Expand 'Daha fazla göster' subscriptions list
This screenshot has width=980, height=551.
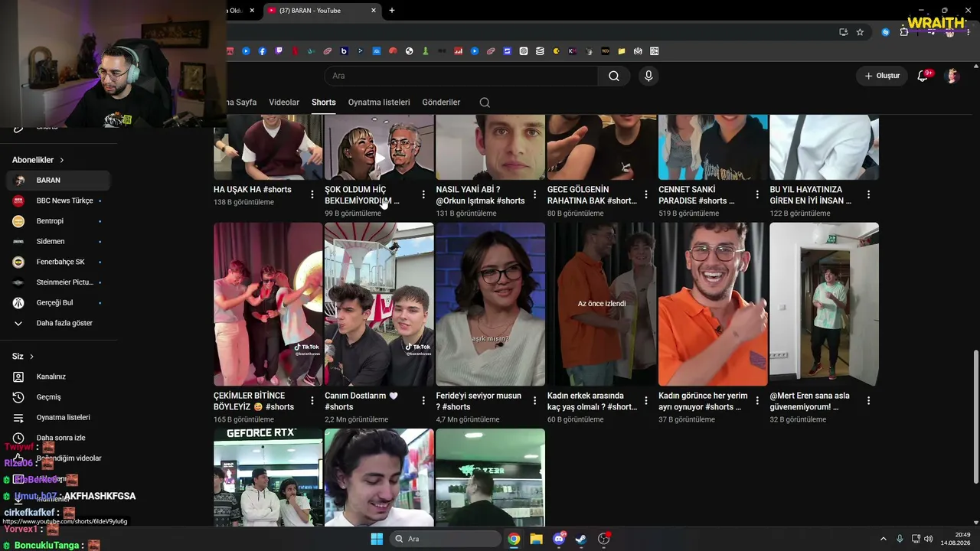(58, 323)
